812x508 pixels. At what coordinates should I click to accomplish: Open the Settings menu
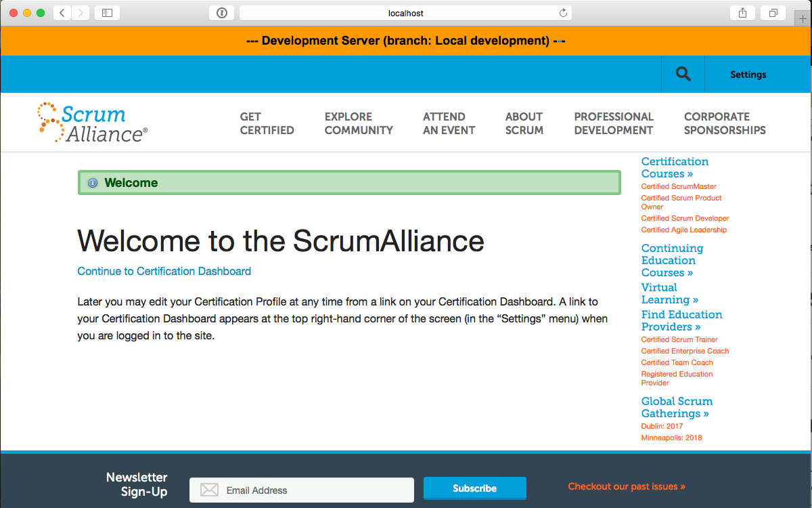pos(748,75)
